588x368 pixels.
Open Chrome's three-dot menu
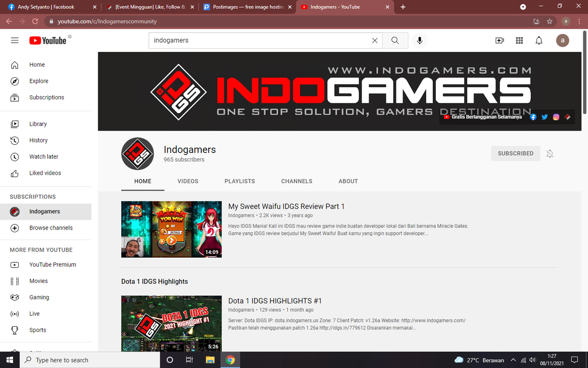(x=579, y=21)
